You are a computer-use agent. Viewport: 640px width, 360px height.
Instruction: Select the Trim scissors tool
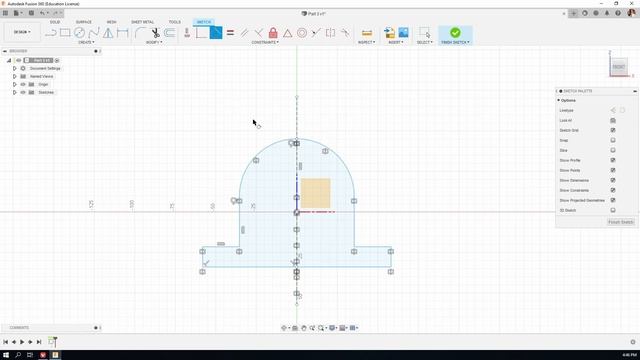click(155, 33)
